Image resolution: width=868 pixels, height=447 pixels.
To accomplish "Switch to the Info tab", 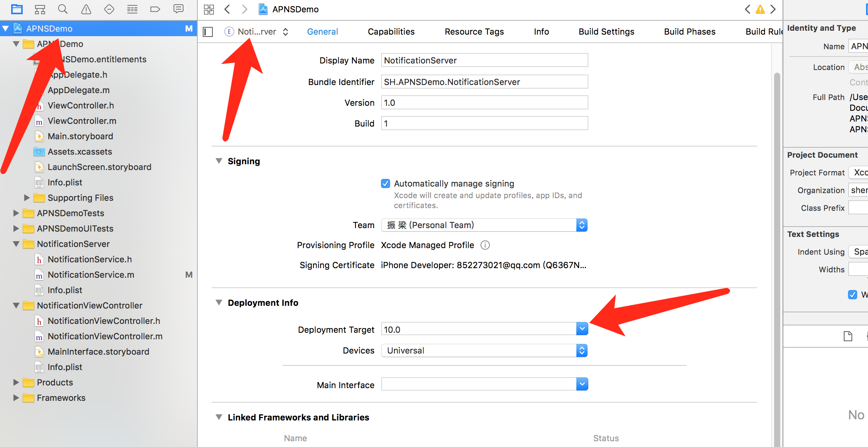I will point(541,32).
